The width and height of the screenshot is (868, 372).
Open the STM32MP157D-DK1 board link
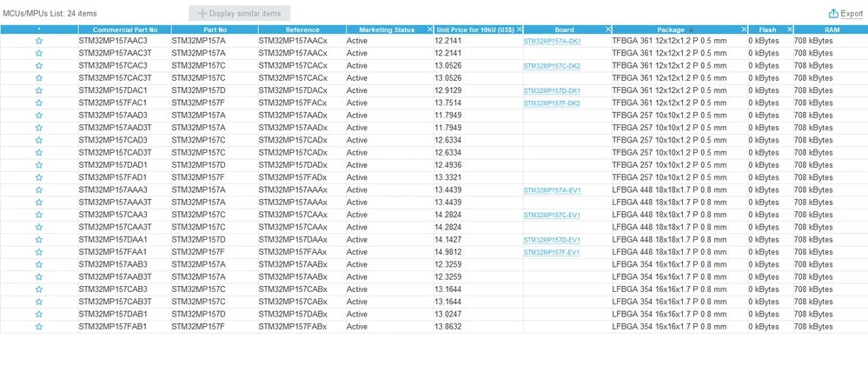pyautogui.click(x=552, y=90)
